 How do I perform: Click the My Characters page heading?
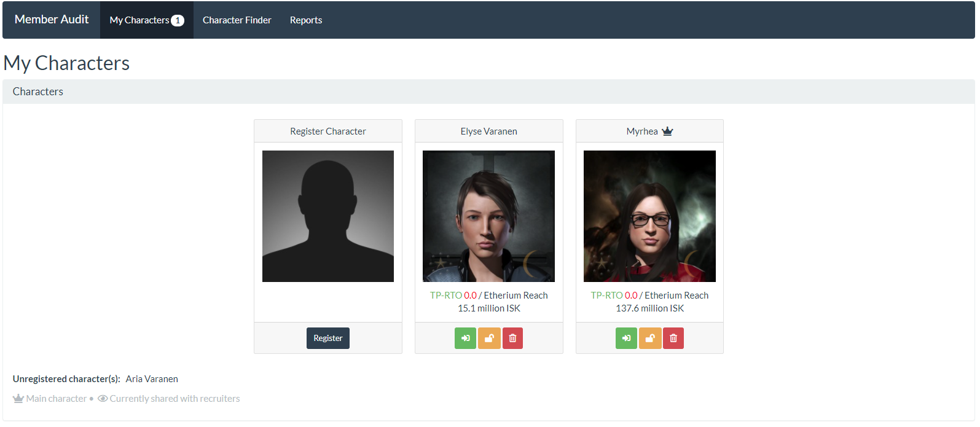click(66, 63)
